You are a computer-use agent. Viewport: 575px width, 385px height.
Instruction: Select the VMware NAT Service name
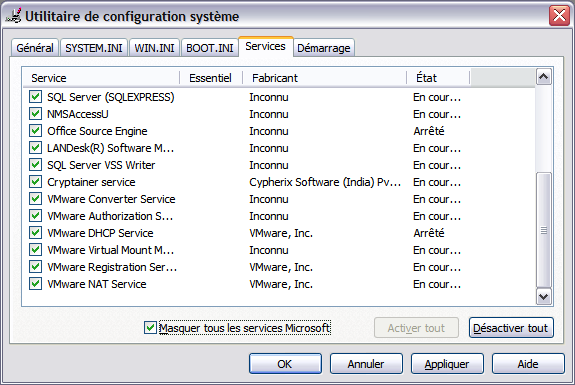(97, 284)
